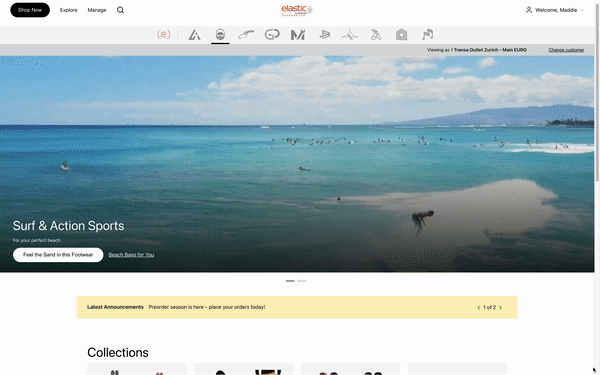Open the Manage menu
Viewport: 600px width, 375px height.
coord(97,10)
